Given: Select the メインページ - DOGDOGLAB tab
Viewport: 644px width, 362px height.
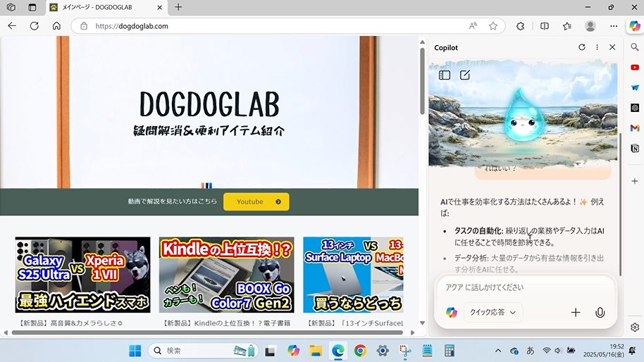Looking at the screenshot, I should [106, 7].
